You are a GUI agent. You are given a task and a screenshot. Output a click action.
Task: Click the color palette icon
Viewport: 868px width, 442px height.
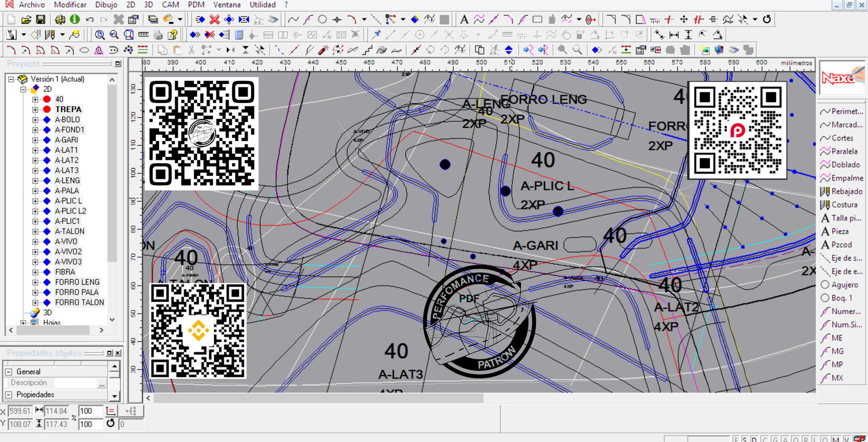click(169, 20)
